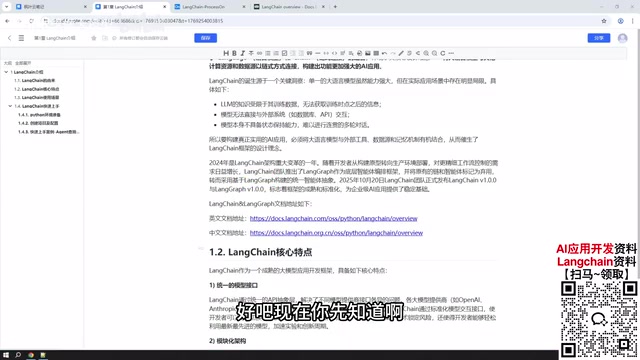
Task: Insert a block quote from the toolbar
Action: [309, 53]
